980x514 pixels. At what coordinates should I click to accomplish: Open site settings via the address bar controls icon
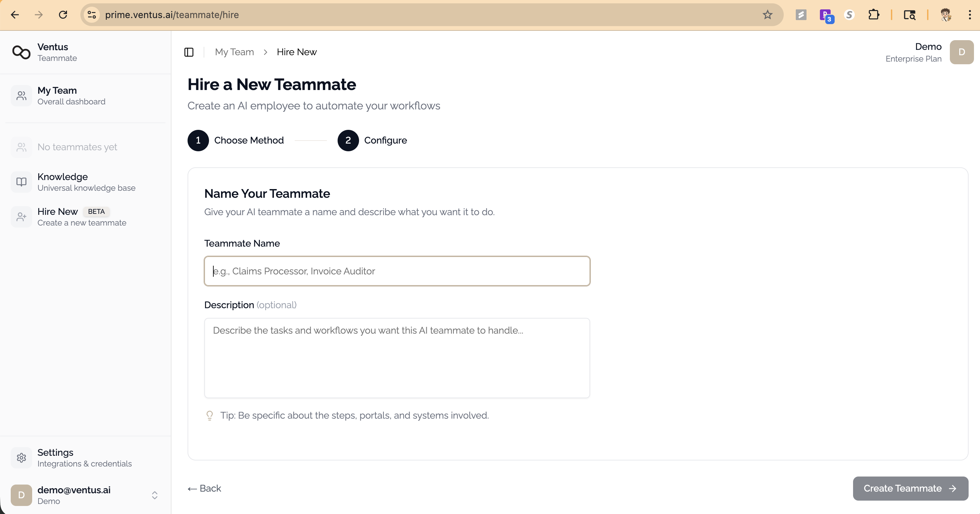pos(91,14)
